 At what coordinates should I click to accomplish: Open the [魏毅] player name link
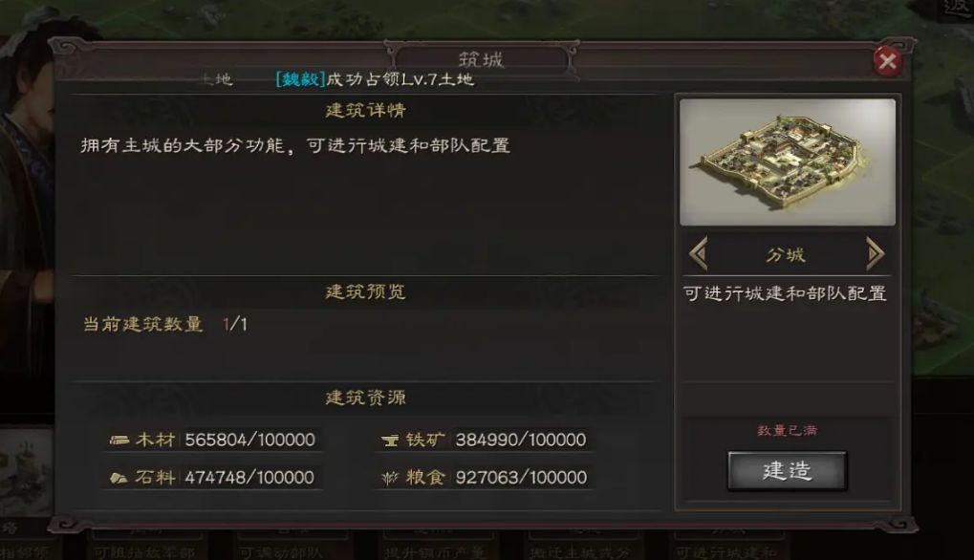301,79
